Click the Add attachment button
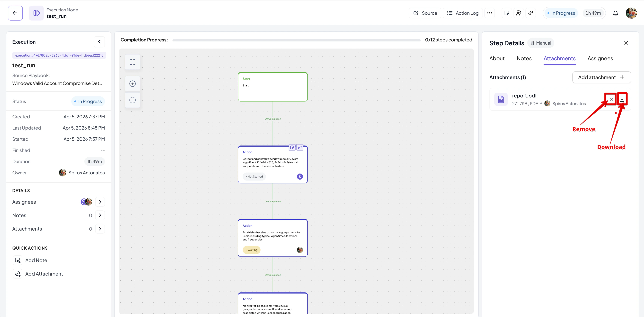Screen dimensions: 644x317 tap(601, 77)
